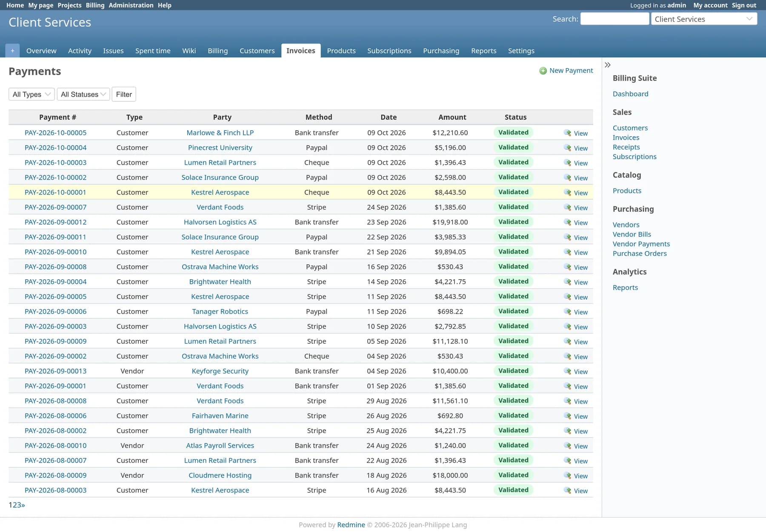766x532 pixels.
Task: Open the Dashboard sidebar link
Action: (x=630, y=94)
